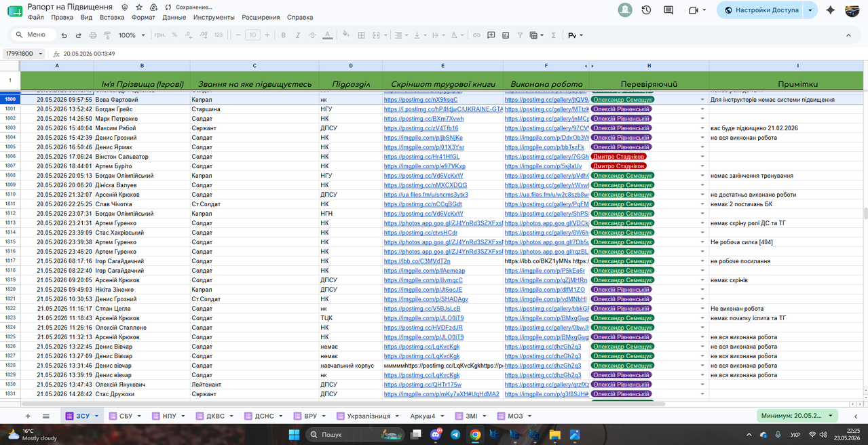
Task: Add a new sheet with plus
Action: pos(28,416)
